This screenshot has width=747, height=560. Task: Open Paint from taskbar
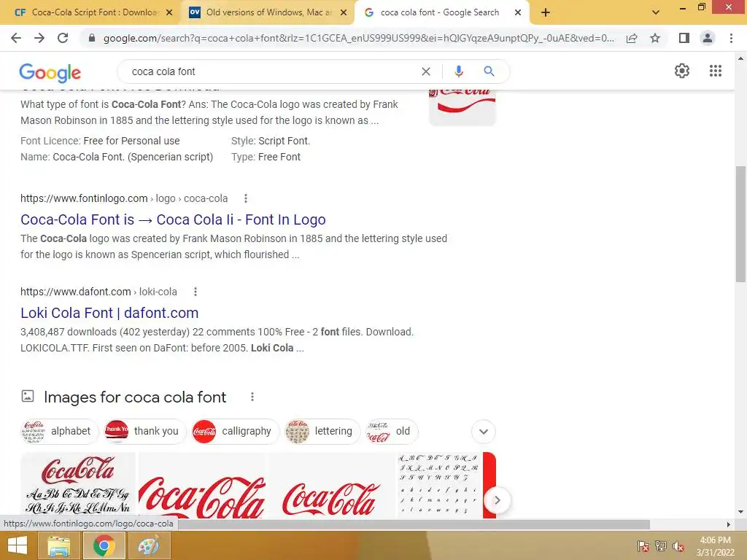[149, 545]
